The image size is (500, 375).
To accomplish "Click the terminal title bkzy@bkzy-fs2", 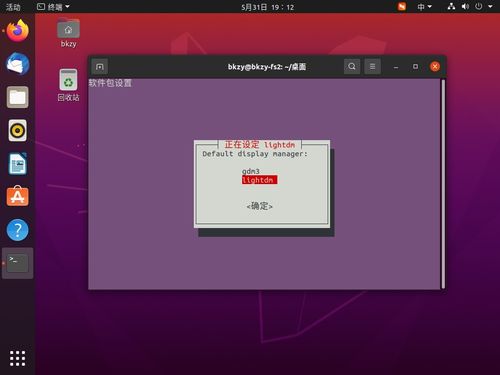I will (267, 67).
